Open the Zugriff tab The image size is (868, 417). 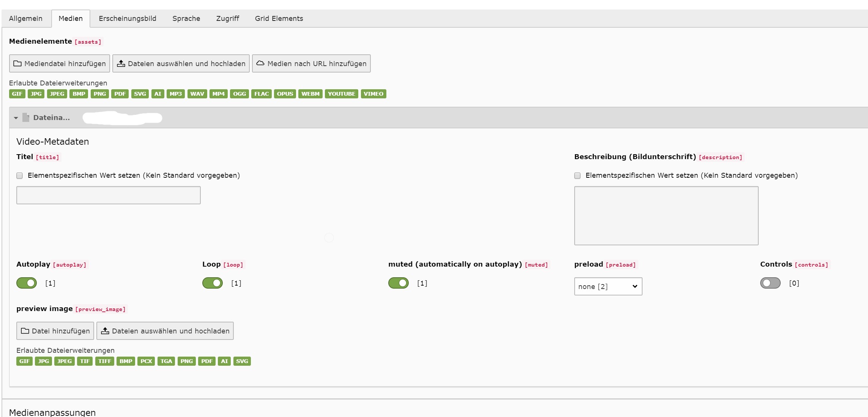228,19
